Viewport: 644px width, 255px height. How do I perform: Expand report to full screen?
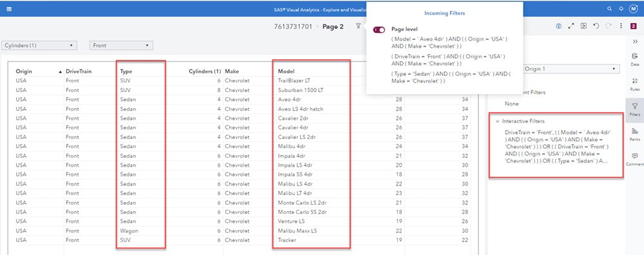click(571, 26)
